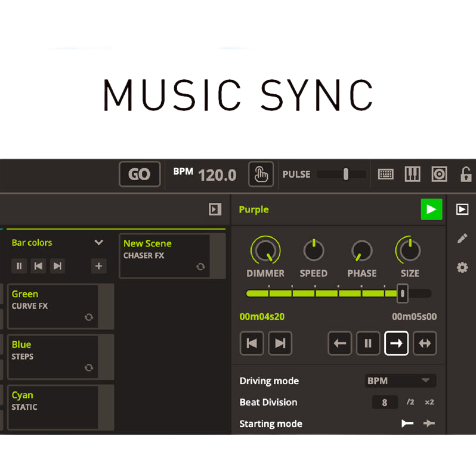Toggle the padlock lock icon
The width and height of the screenshot is (476, 476).
pos(466,174)
